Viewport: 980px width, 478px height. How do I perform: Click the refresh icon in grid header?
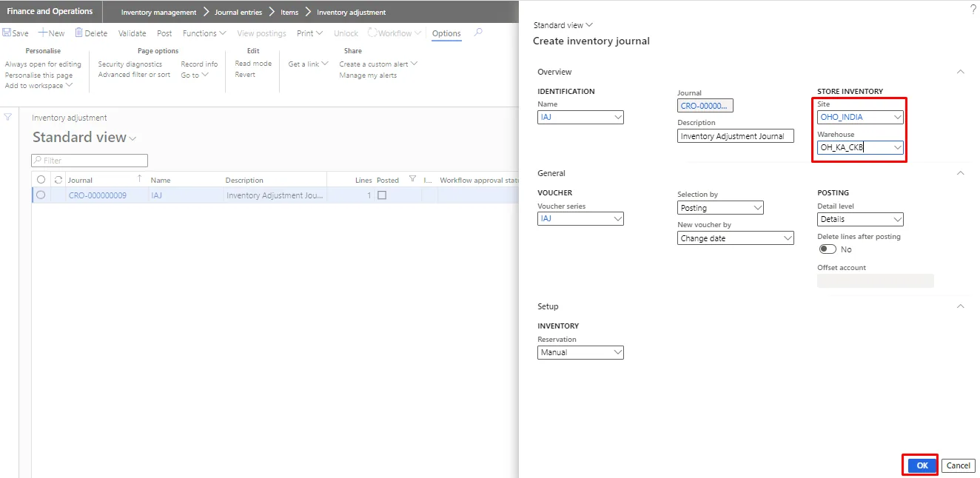coord(58,180)
